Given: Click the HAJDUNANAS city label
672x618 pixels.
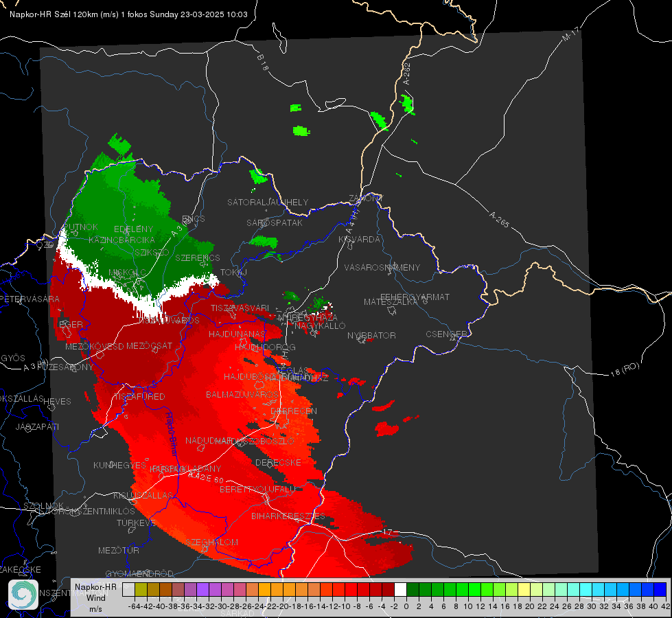Looking at the screenshot, I should point(237,334).
